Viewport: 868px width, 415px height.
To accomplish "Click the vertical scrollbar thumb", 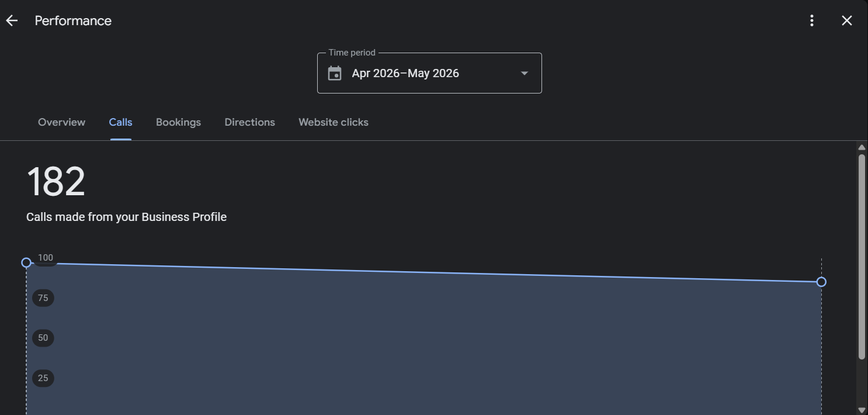I will tap(862, 257).
